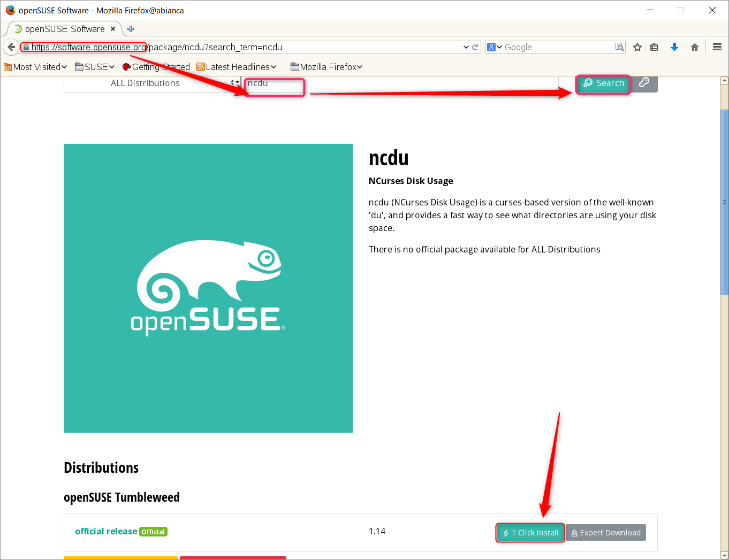This screenshot has width=729, height=560.
Task: Click the teal Search button
Action: (x=603, y=83)
